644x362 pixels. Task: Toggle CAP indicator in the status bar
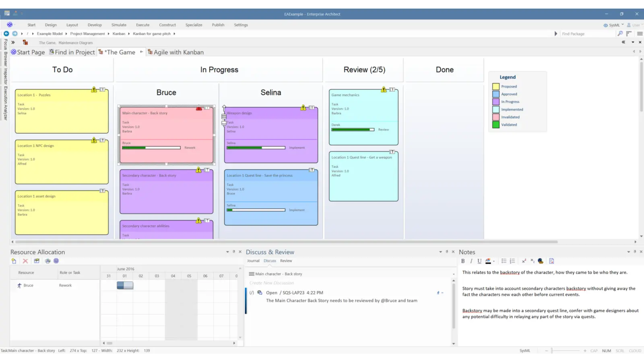point(594,350)
